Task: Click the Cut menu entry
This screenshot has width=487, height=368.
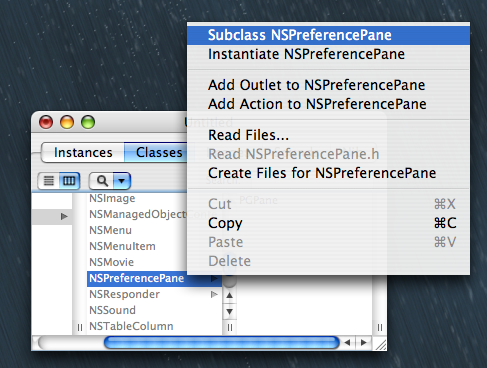Action: [328, 204]
